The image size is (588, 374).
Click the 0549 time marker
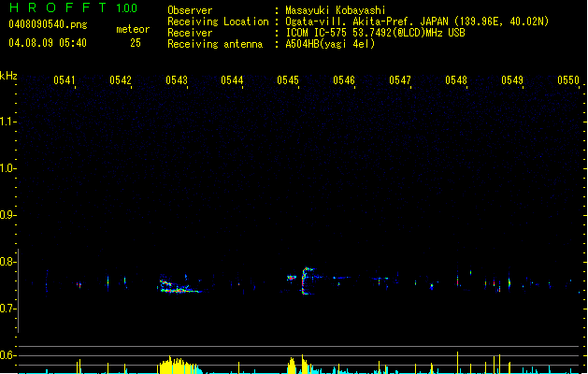click(x=512, y=80)
